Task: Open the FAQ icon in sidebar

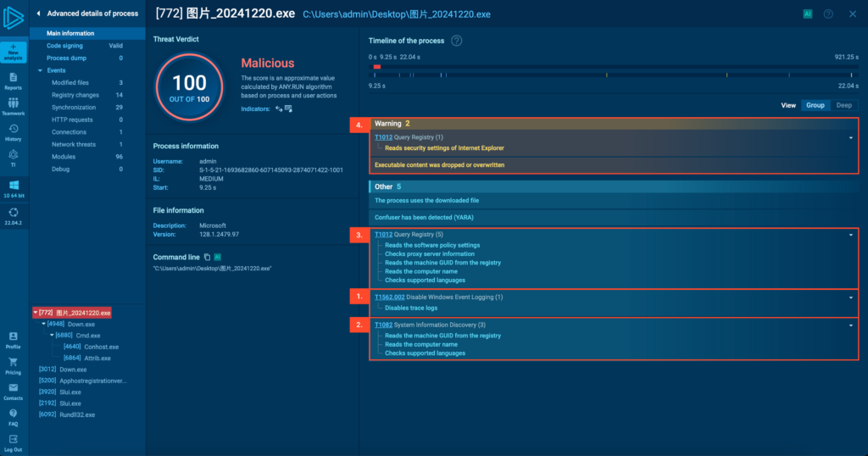Action: coord(14,416)
